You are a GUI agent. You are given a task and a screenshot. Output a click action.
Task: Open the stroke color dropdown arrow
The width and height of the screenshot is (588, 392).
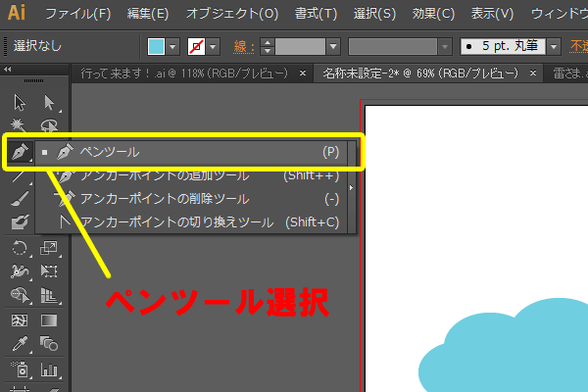(x=213, y=47)
